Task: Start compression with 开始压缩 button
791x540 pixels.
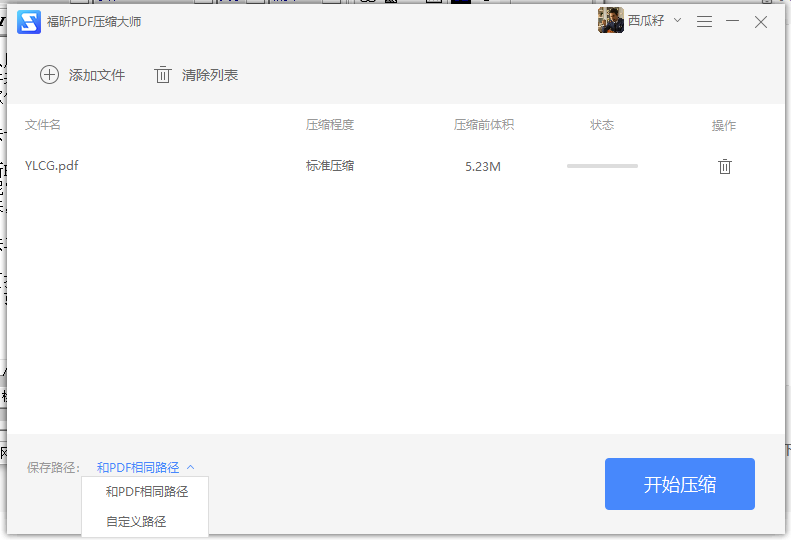Action: pyautogui.click(x=680, y=484)
